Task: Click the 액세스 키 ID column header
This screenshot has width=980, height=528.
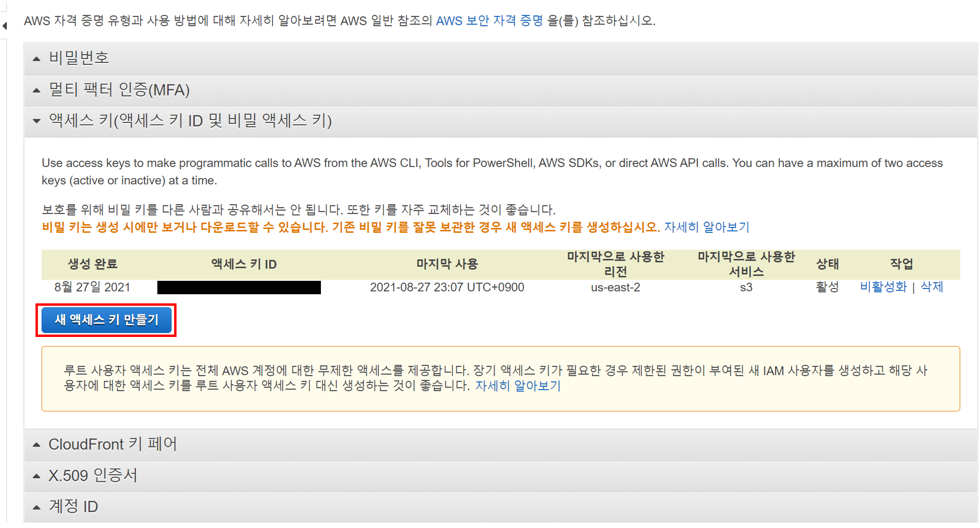Action: coord(244,264)
